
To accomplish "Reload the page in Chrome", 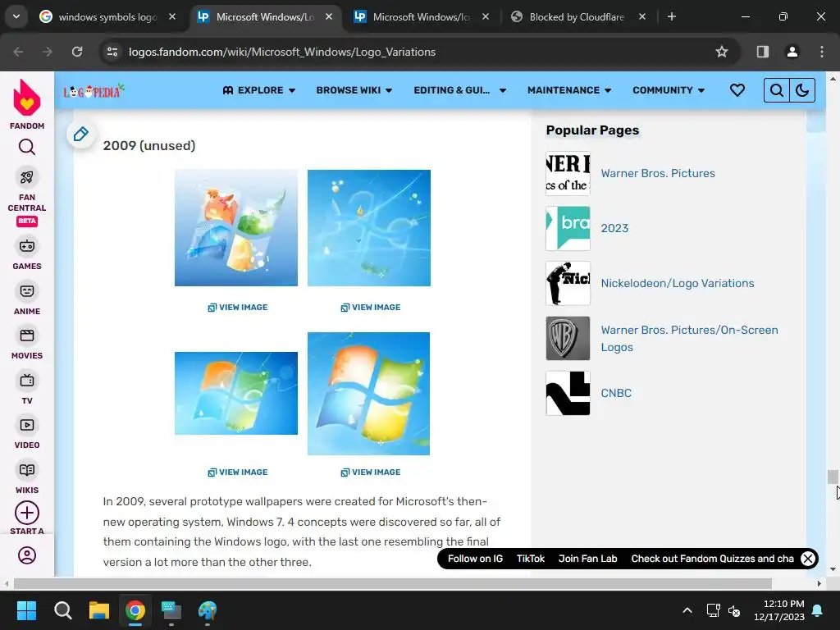I will click(x=77, y=52).
